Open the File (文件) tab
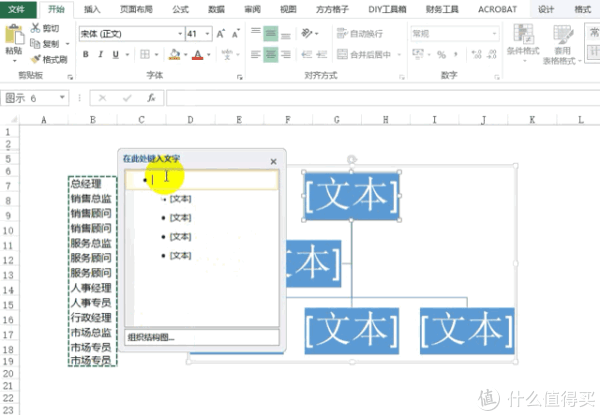The height and width of the screenshot is (416, 600). [16, 9]
